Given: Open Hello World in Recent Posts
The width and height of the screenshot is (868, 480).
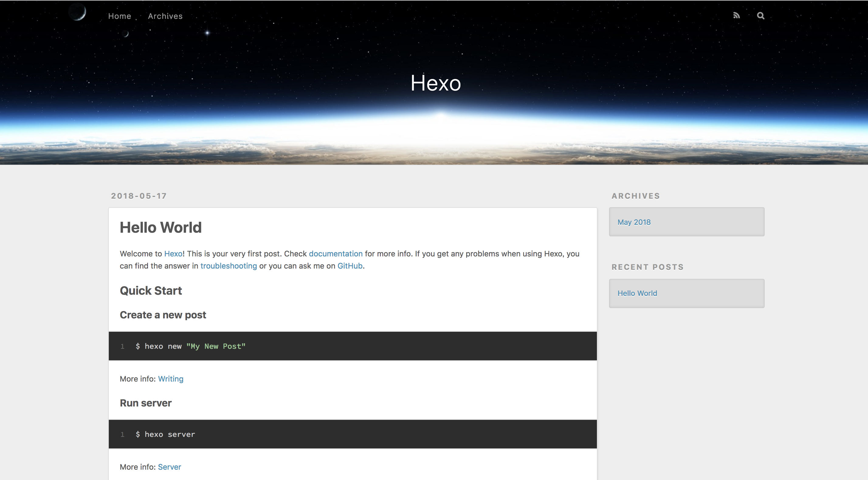Looking at the screenshot, I should click(x=637, y=293).
